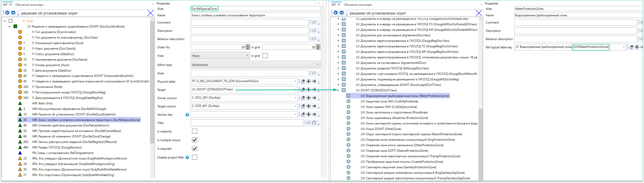Uncheck the Is multiple choice checkbox
Image resolution: width=644 pixels, height=183 pixels.
pos(194,140)
